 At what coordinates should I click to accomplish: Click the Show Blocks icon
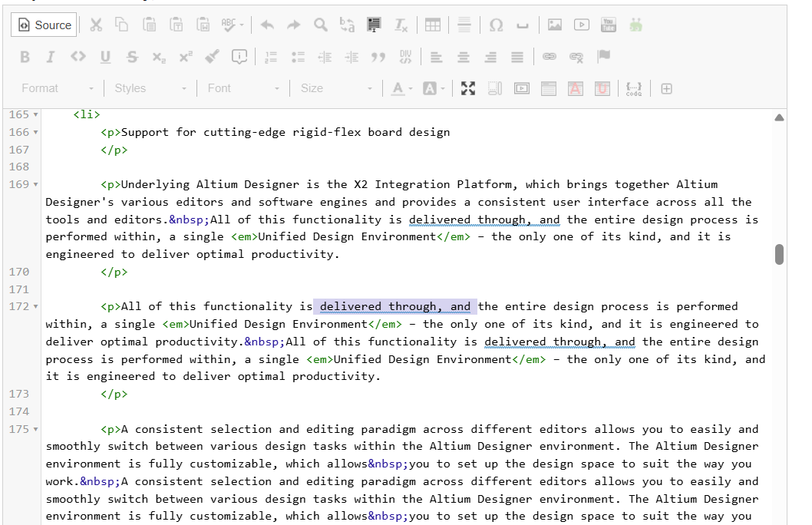click(x=495, y=88)
